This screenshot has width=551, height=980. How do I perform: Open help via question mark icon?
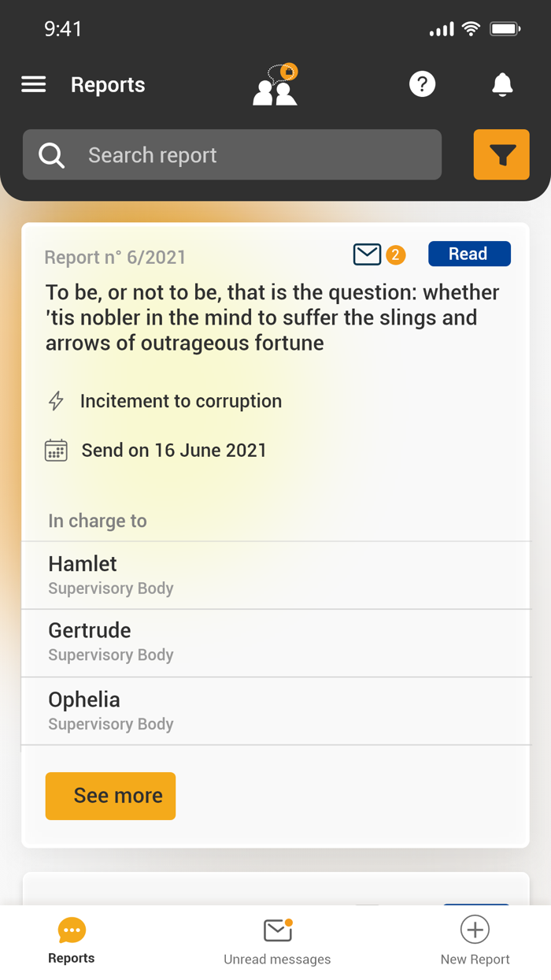[423, 84]
